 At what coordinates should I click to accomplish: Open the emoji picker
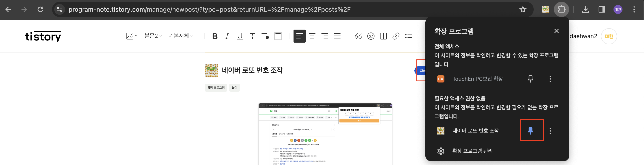point(371,36)
